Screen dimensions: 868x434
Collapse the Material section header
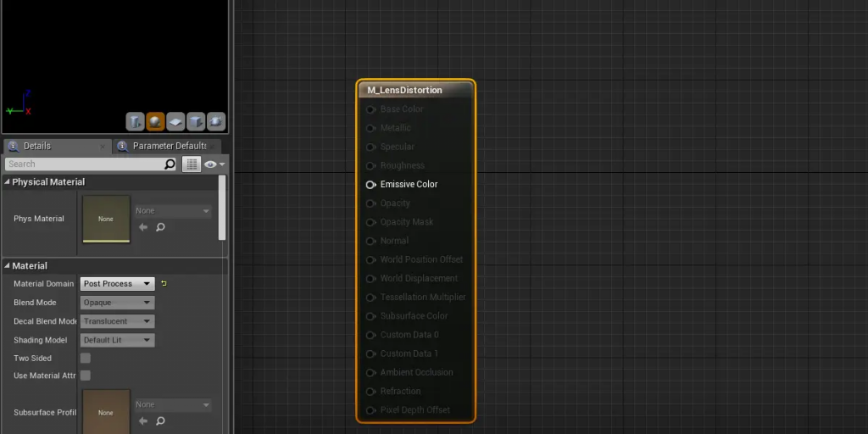(8, 266)
